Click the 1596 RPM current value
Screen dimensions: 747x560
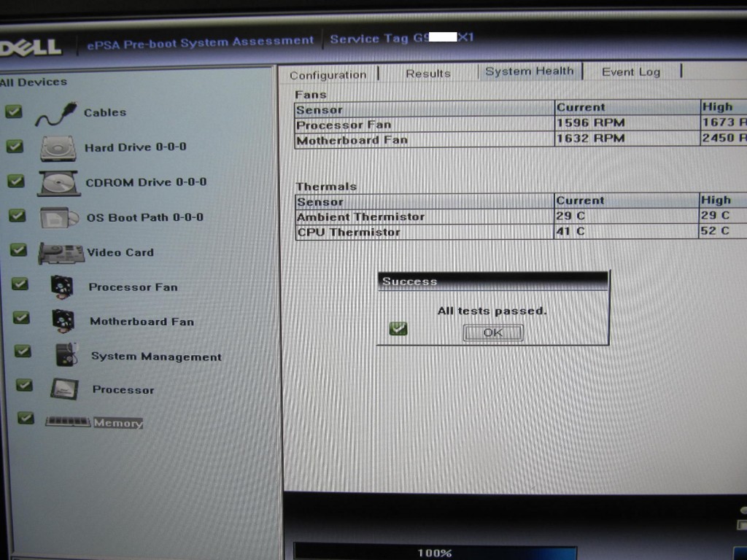pyautogui.click(x=590, y=122)
